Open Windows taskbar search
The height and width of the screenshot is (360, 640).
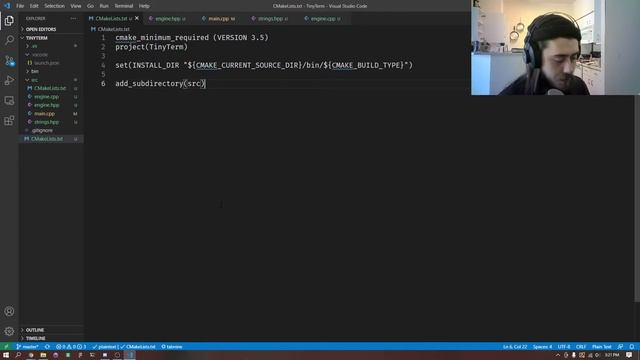pyautogui.click(x=18, y=356)
